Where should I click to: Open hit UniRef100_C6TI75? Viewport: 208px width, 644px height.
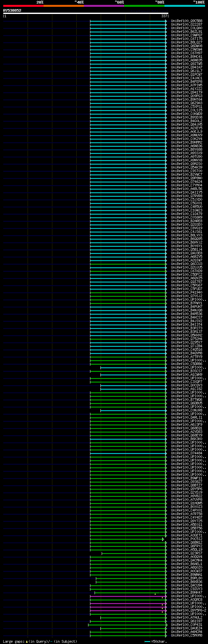187,39
